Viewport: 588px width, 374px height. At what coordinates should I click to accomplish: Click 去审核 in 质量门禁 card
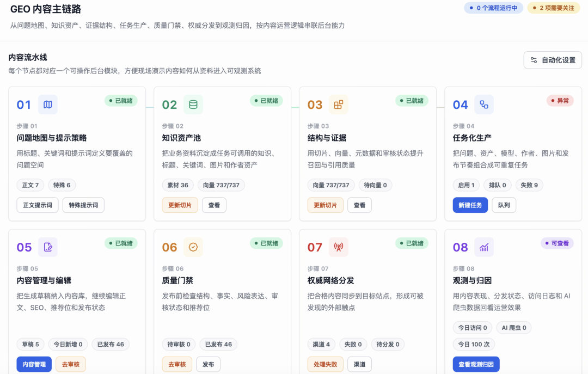pyautogui.click(x=177, y=364)
